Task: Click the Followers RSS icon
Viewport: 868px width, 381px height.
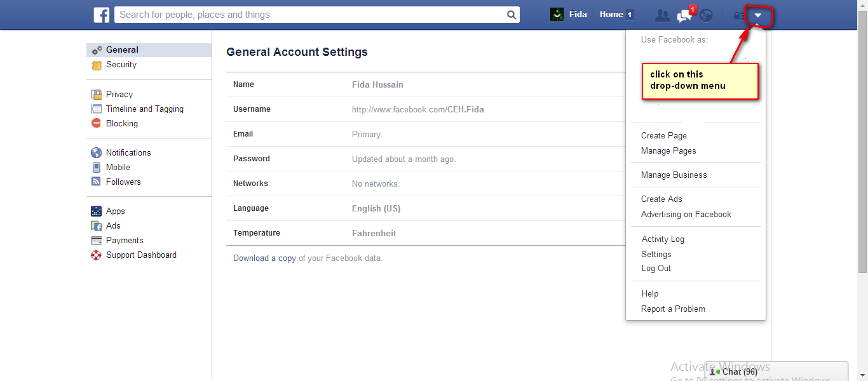Action: 97,182
